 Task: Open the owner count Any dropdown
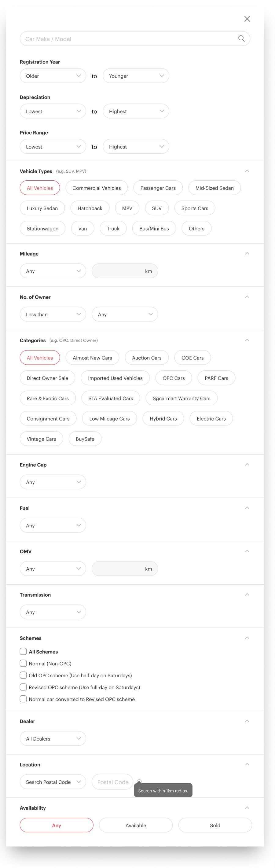125,314
